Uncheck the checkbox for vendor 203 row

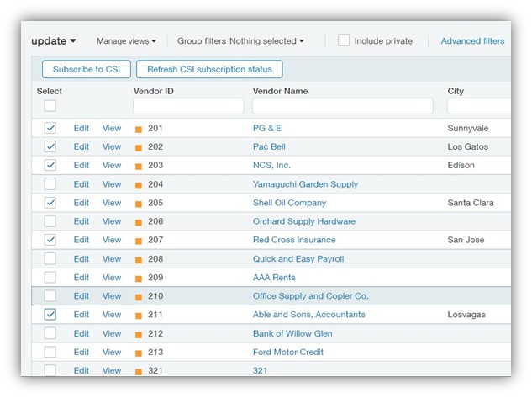click(x=50, y=166)
